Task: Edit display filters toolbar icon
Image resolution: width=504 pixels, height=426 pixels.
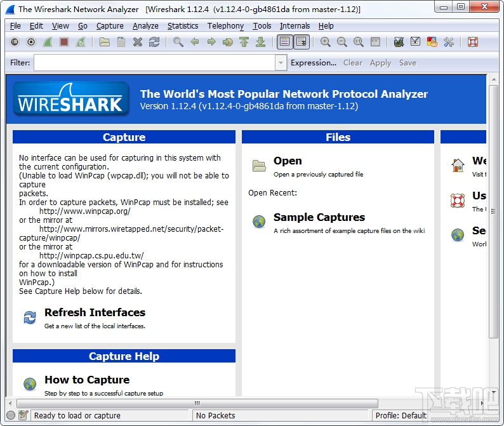Action: click(415, 42)
